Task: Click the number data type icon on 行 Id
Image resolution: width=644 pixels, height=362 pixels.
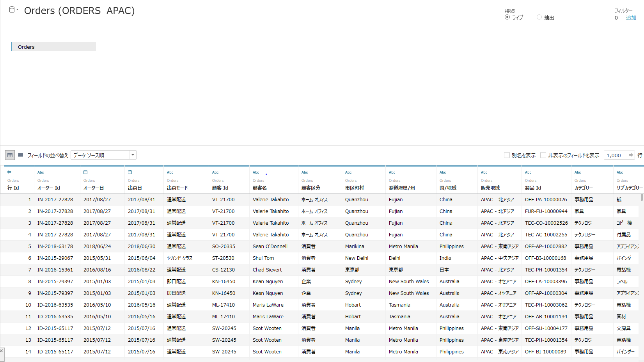Action: pos(9,172)
